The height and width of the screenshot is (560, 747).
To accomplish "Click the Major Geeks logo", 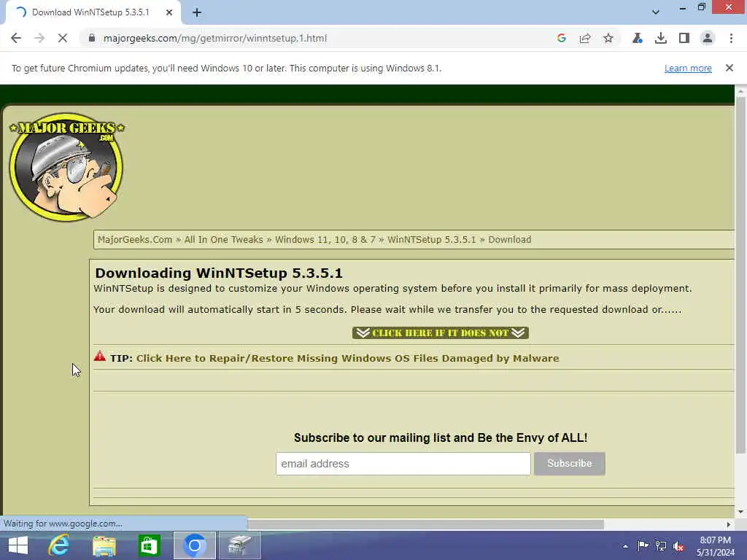I will [66, 167].
